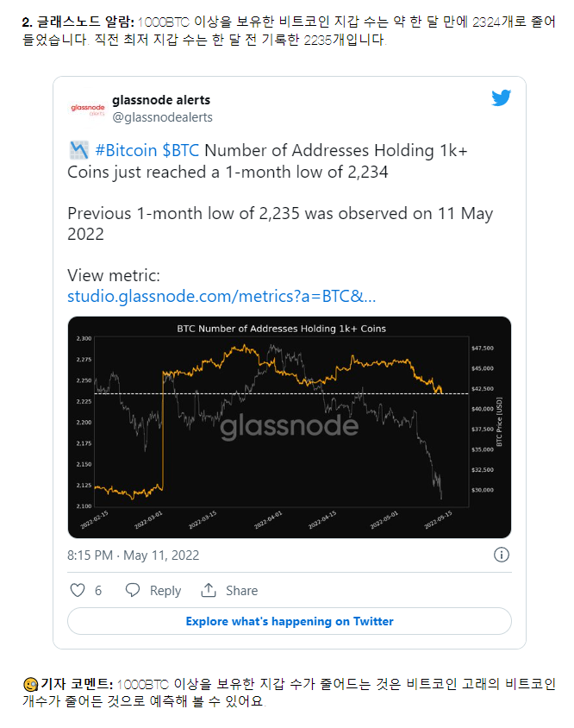Click the smiley emoji beside reporter comment
Image resolution: width=574 pixels, height=728 pixels.
coord(31,684)
